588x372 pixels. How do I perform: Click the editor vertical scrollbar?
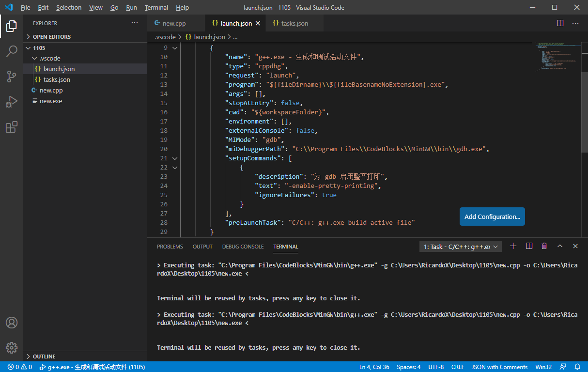click(x=585, y=111)
